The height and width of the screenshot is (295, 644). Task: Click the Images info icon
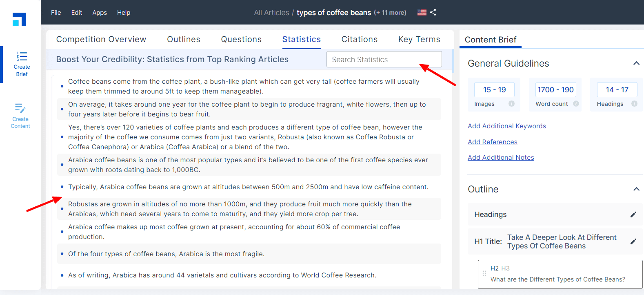coord(511,104)
